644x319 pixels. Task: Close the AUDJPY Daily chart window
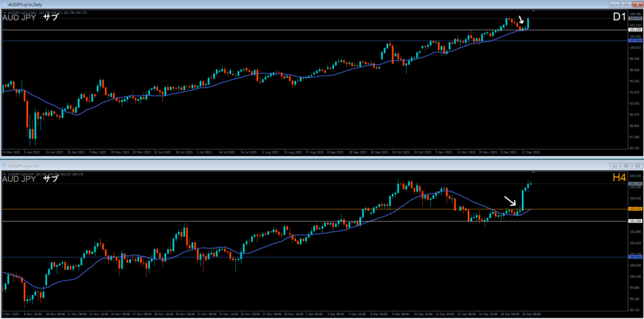[636, 4]
